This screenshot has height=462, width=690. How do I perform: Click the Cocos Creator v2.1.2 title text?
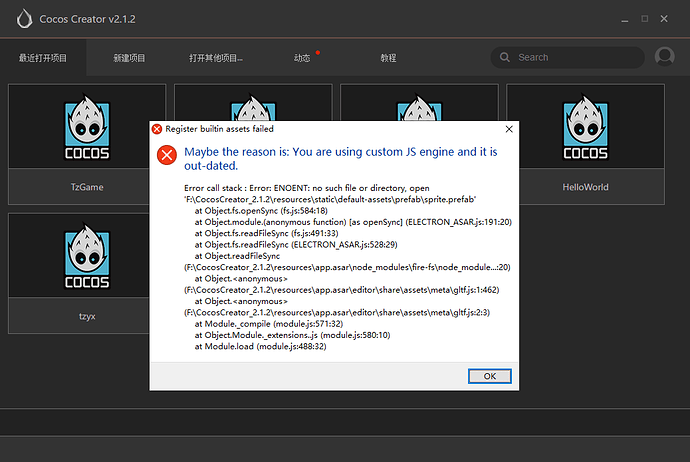coord(88,19)
